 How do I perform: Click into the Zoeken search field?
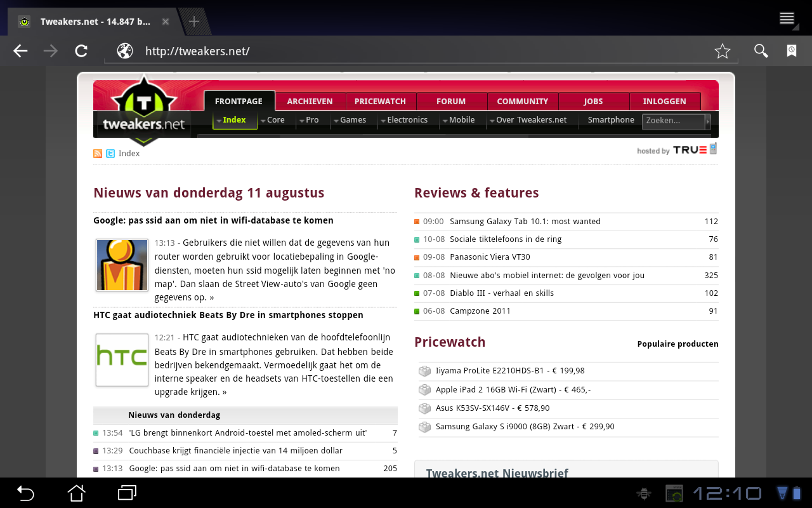pyautogui.click(x=673, y=121)
